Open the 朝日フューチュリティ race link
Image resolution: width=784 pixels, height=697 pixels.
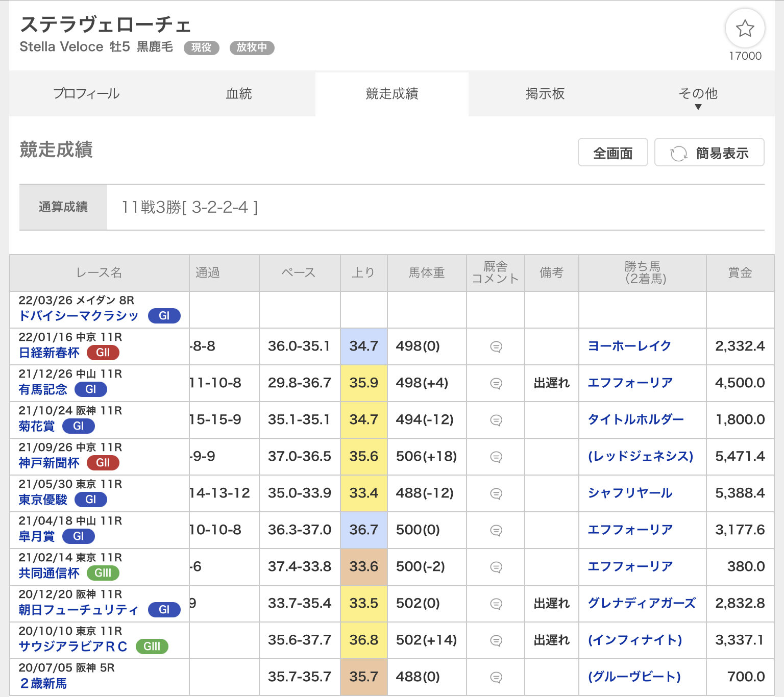point(79,610)
